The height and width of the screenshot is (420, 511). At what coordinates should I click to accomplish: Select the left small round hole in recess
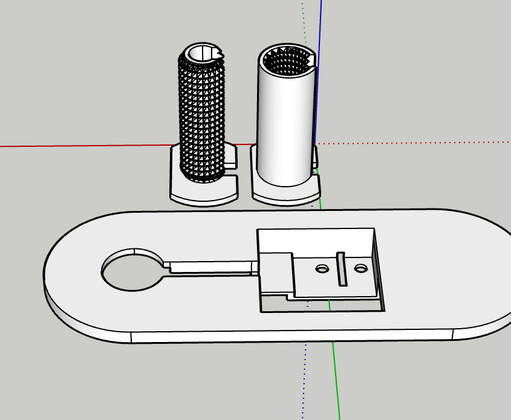322,269
